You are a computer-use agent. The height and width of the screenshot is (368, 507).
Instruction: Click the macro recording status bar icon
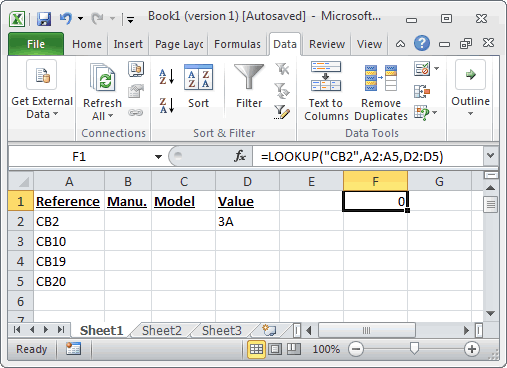tap(73, 349)
